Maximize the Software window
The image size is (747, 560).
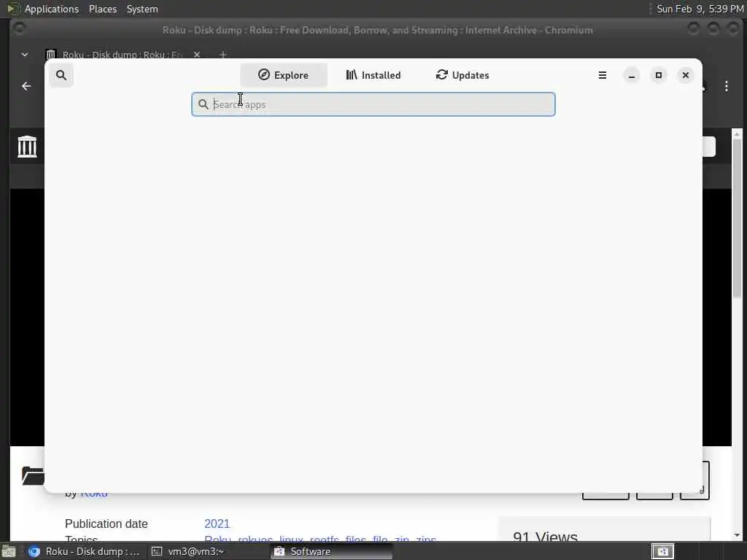659,75
